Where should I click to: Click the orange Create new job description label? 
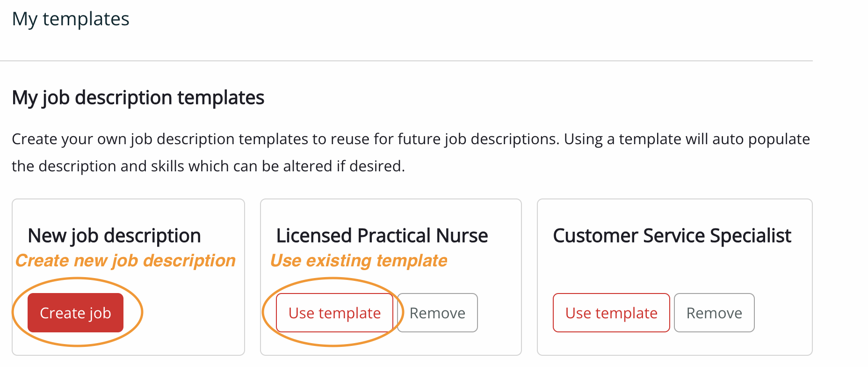(x=125, y=261)
